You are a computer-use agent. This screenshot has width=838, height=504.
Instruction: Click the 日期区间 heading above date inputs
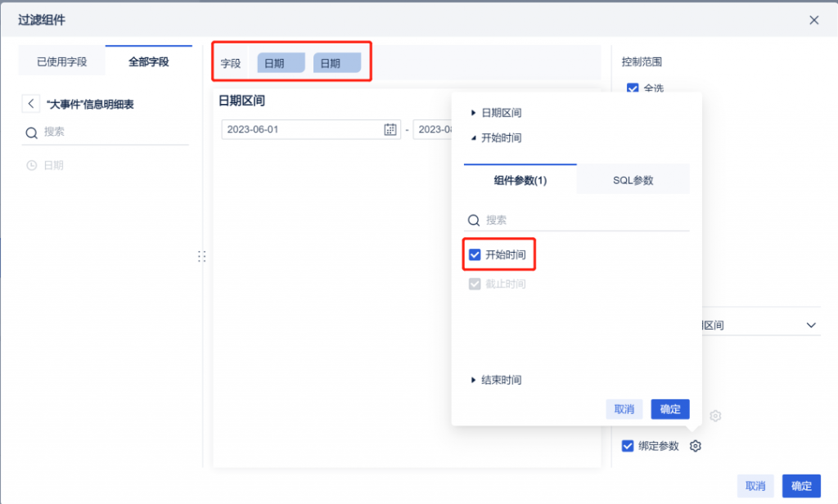pos(241,101)
